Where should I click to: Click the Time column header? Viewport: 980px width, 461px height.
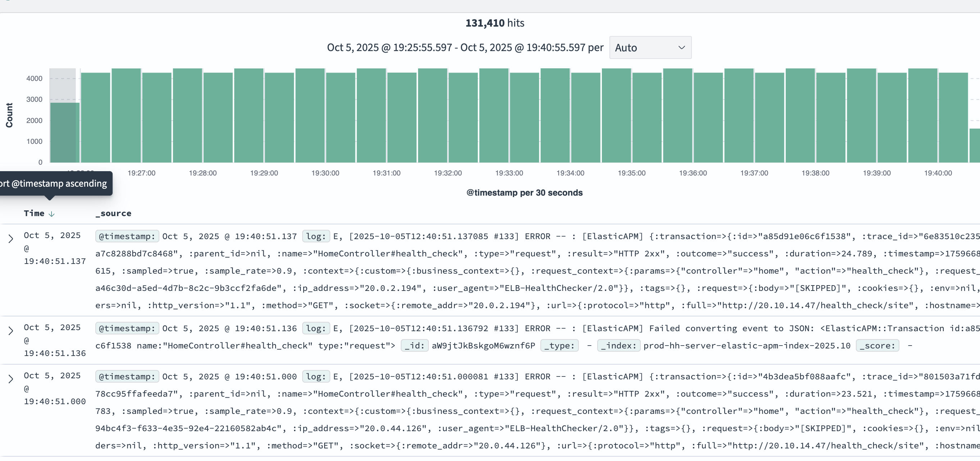coord(34,213)
